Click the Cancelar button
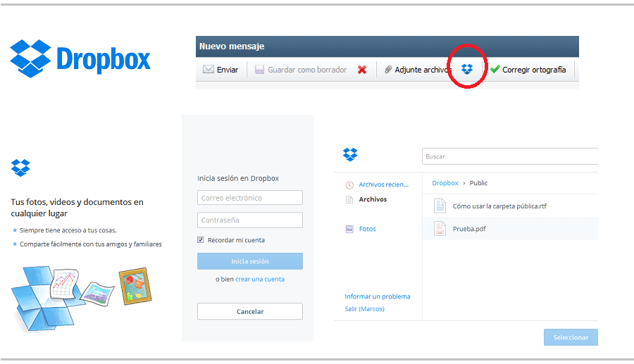The image size is (634, 364). coord(250,311)
